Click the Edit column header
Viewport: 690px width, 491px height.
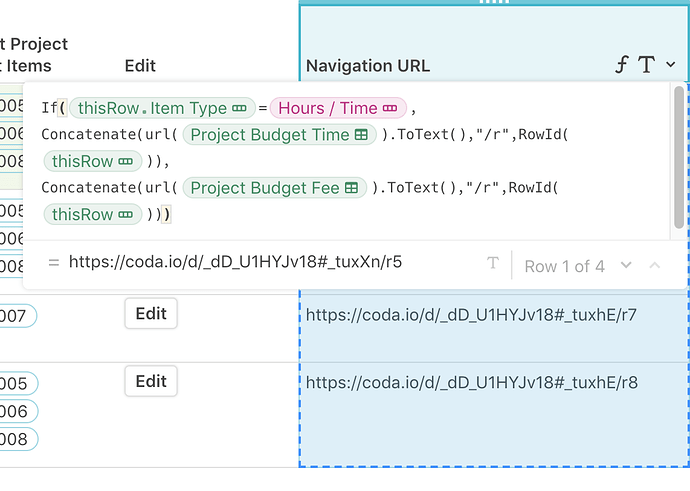140,66
